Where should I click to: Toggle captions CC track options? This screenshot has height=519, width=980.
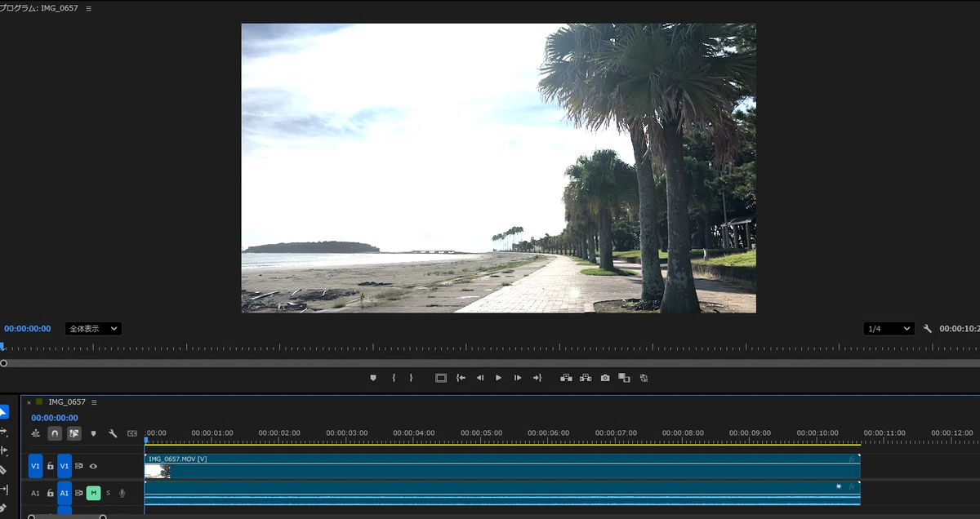(x=132, y=433)
